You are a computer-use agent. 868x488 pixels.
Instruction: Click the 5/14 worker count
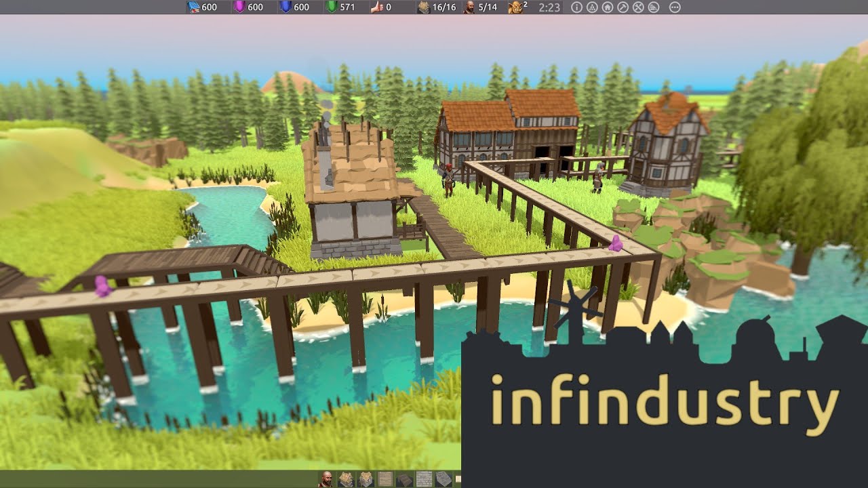[x=488, y=7]
